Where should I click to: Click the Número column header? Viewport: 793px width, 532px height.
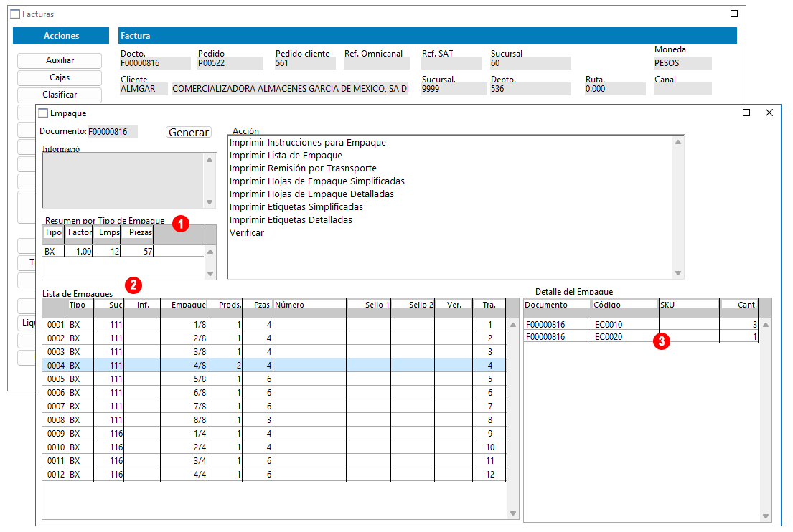click(x=310, y=305)
